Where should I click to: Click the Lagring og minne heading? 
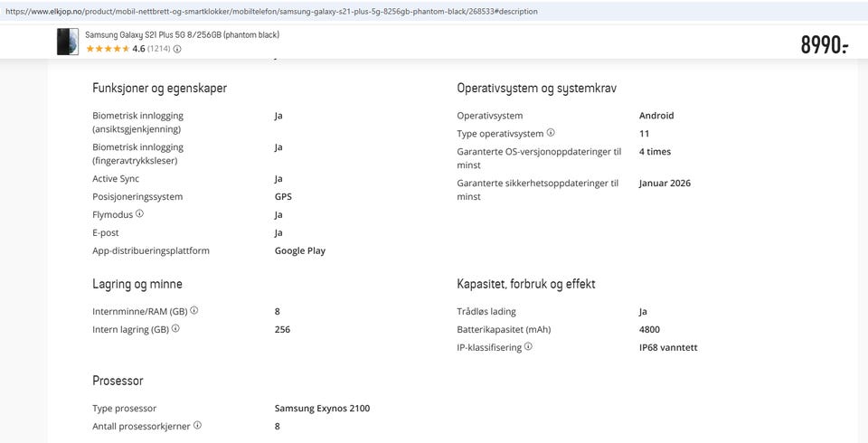coord(137,284)
